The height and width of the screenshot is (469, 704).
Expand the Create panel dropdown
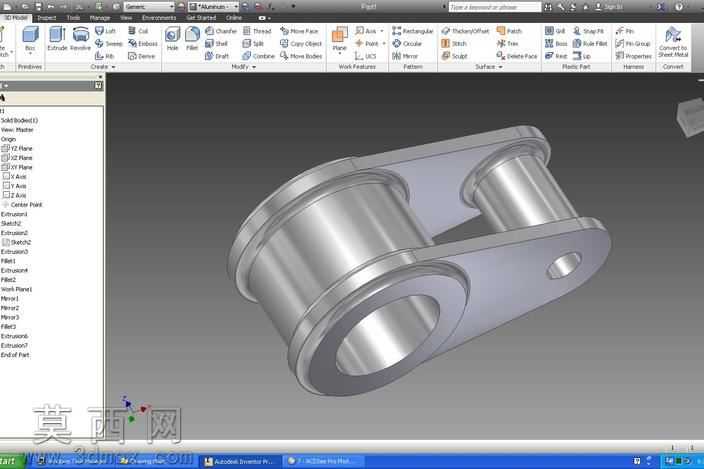click(x=114, y=67)
